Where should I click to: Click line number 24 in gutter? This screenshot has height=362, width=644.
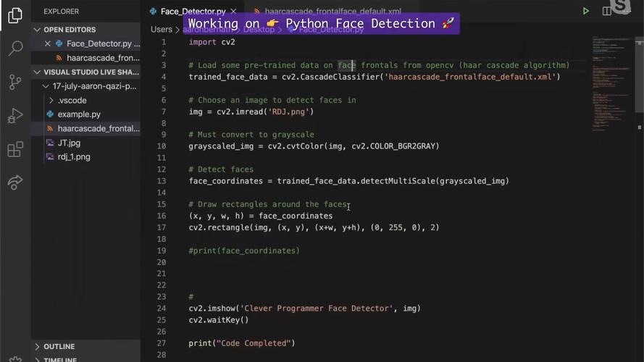point(162,308)
